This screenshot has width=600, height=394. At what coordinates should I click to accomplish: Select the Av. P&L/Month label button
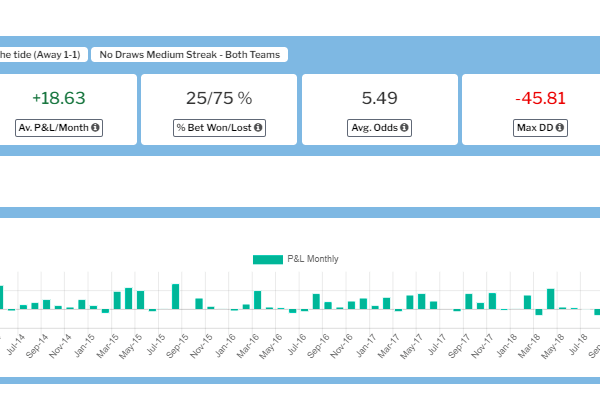coord(59,128)
